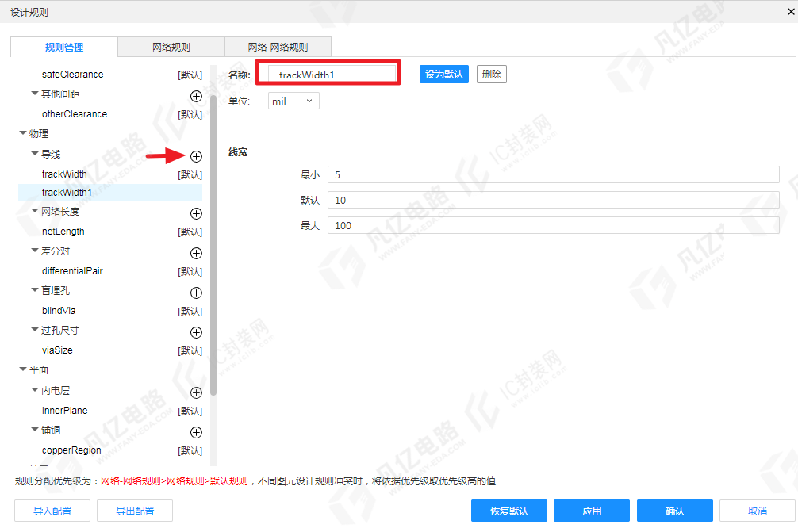Collapse the 过孔尺寸 group

35,330
